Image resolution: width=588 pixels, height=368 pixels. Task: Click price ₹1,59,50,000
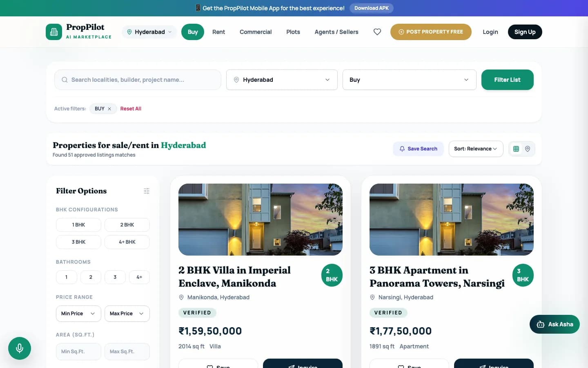click(x=210, y=331)
